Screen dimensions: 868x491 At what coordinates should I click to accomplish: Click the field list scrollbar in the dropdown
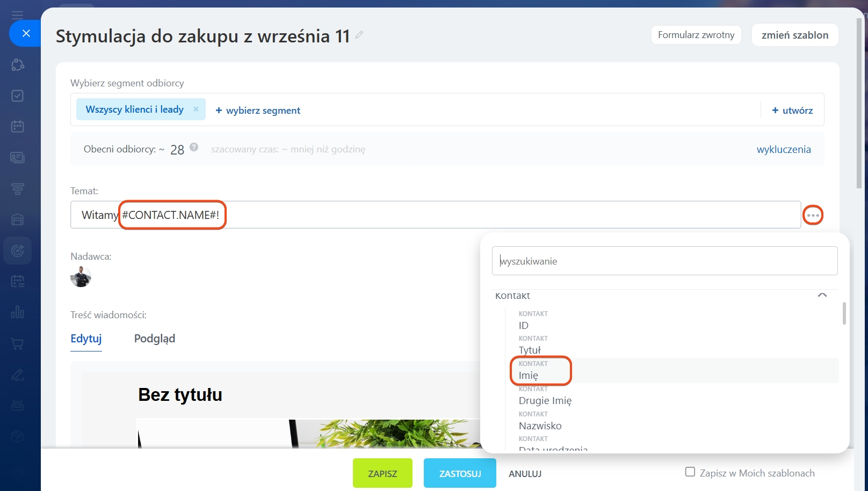click(844, 313)
